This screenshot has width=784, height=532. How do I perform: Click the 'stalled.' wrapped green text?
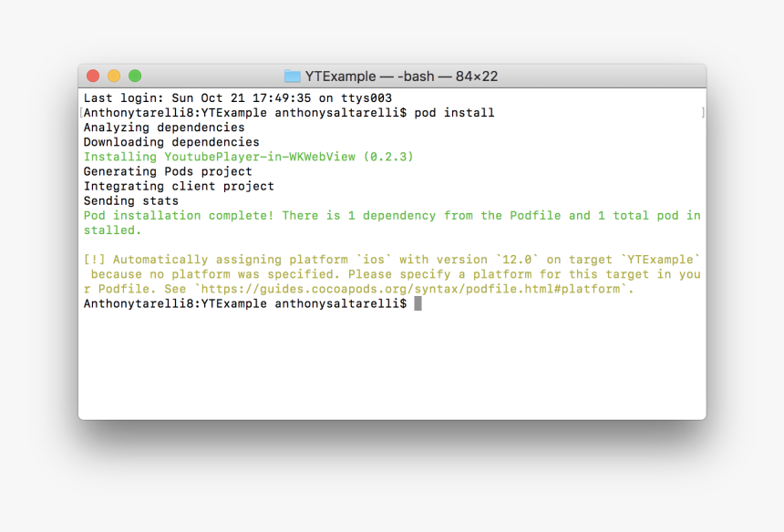112,230
